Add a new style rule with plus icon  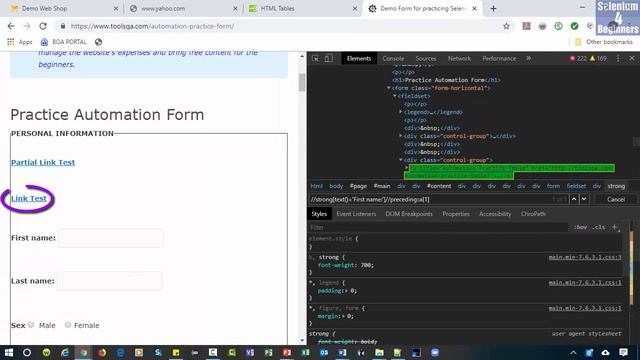(x=615, y=227)
